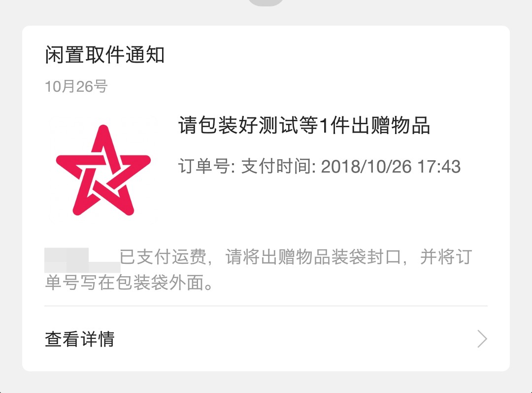Tap the timestamp 2018/10/26 17:43
532x393 pixels.
391,167
